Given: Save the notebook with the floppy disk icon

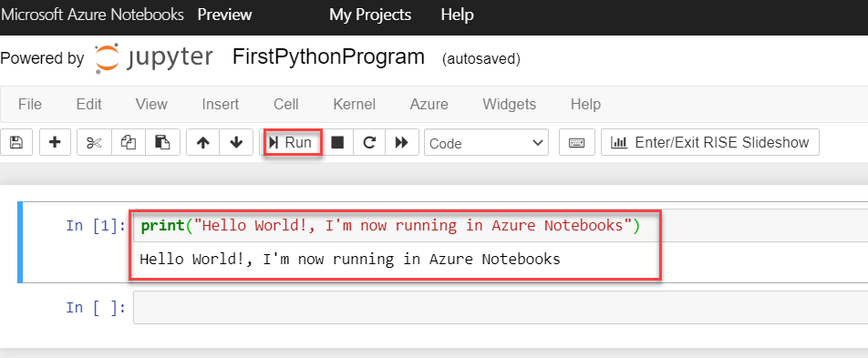Looking at the screenshot, I should coord(16,143).
